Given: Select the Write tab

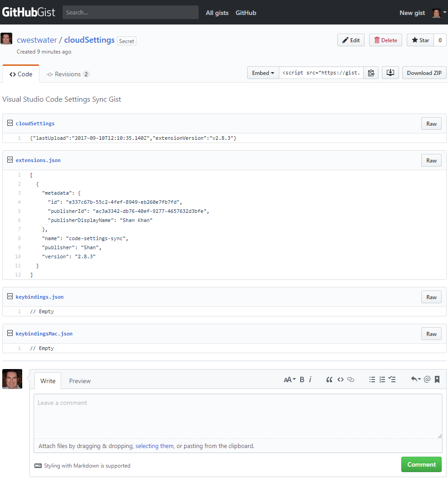Looking at the screenshot, I should 48,381.
